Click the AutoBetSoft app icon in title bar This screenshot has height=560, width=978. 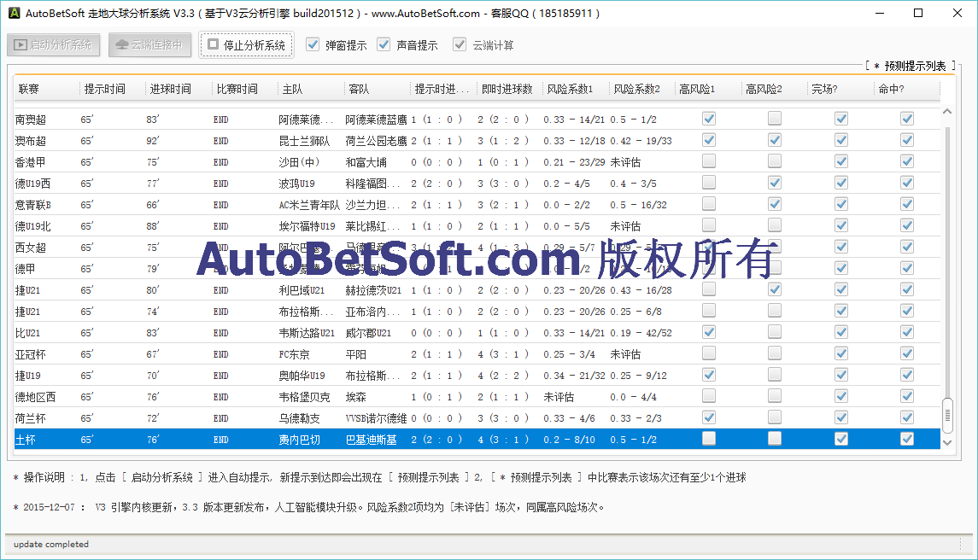[x=14, y=13]
